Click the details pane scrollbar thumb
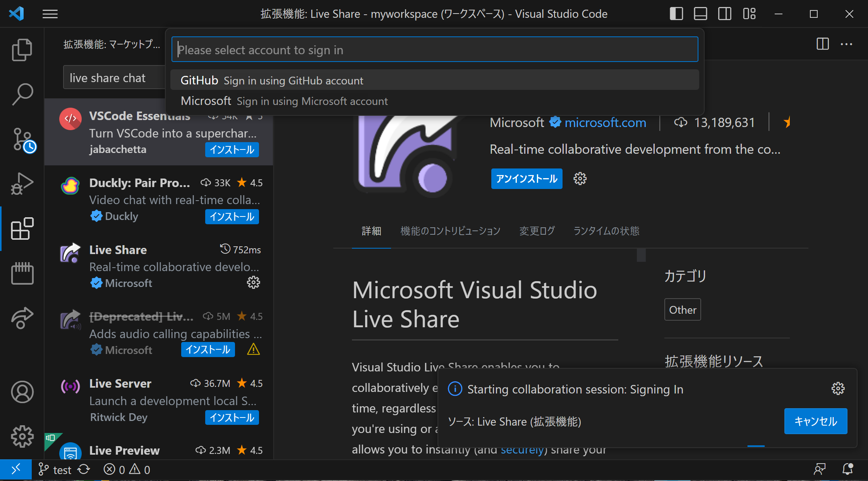 (x=641, y=255)
